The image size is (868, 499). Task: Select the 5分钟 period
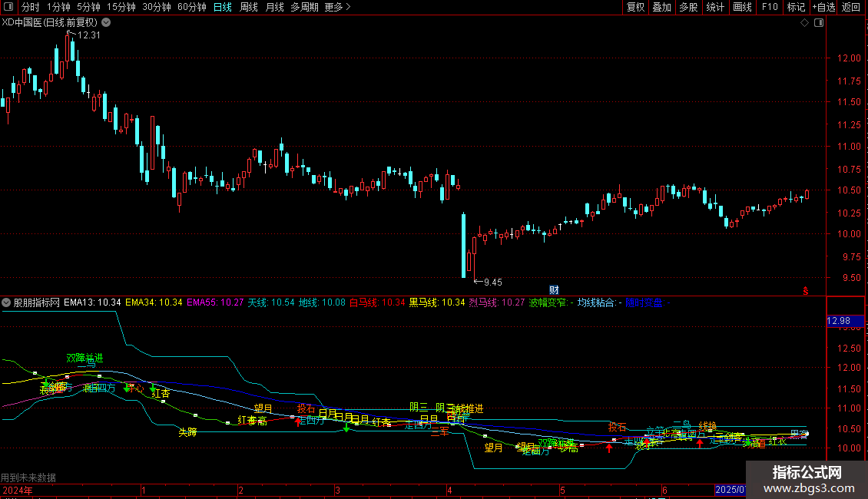[x=88, y=7]
